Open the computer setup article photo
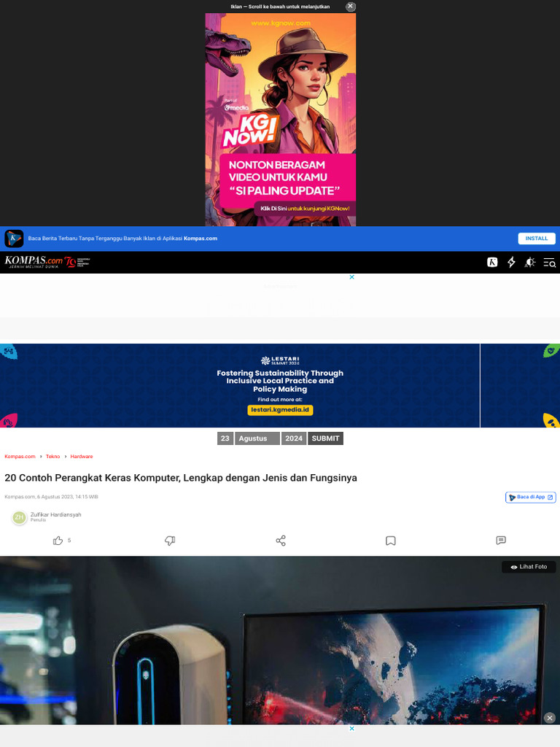Screen dimensions: 560x747 tap(280, 640)
